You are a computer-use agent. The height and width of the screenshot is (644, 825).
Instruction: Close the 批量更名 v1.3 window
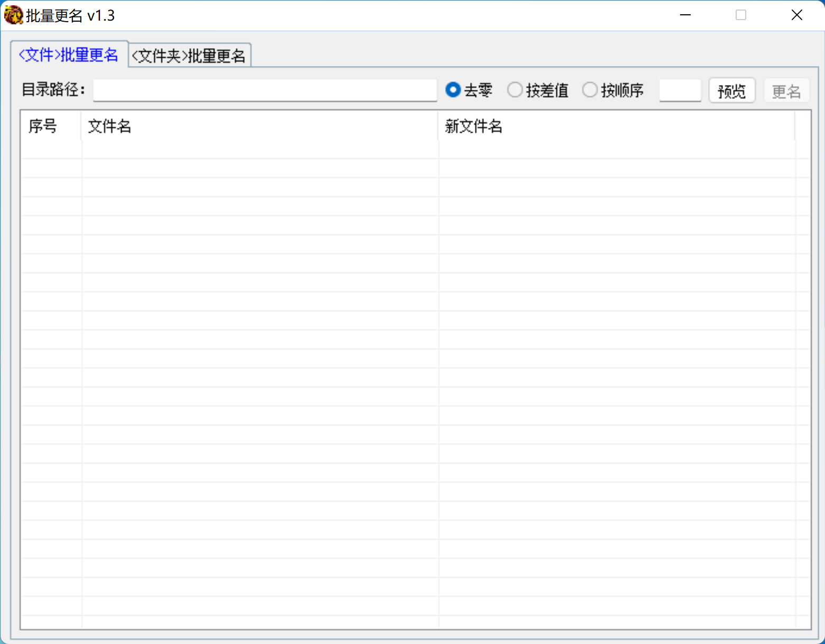796,15
